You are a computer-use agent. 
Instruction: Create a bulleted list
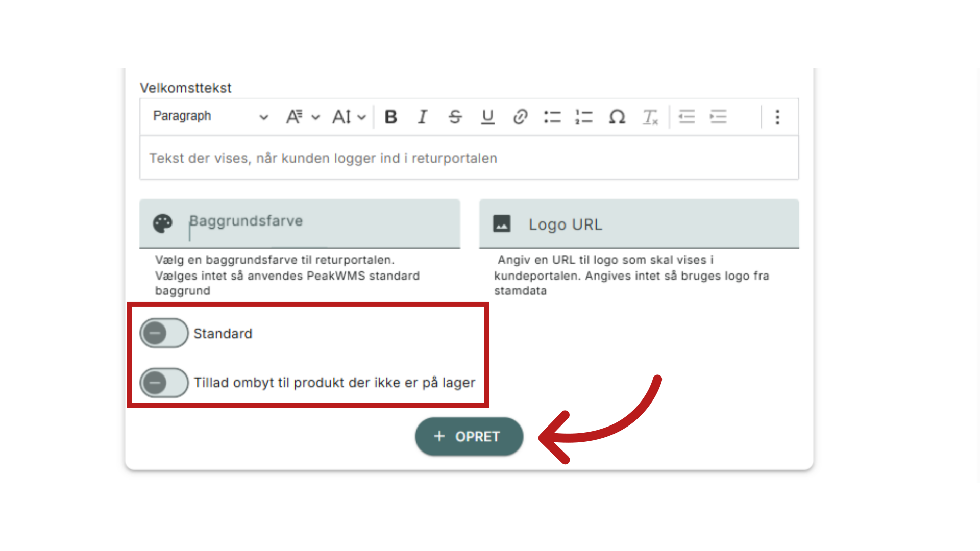pyautogui.click(x=552, y=117)
